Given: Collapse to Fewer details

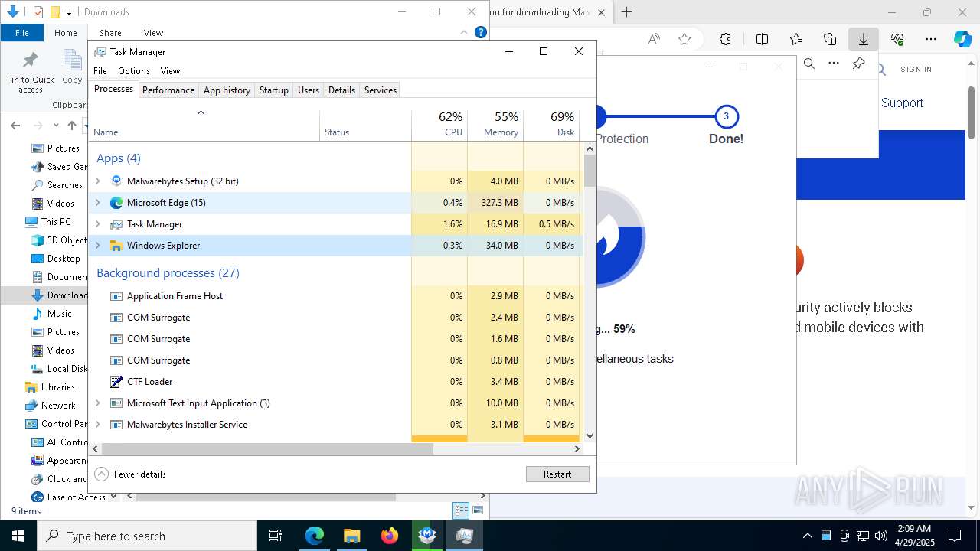Looking at the screenshot, I should [x=130, y=474].
